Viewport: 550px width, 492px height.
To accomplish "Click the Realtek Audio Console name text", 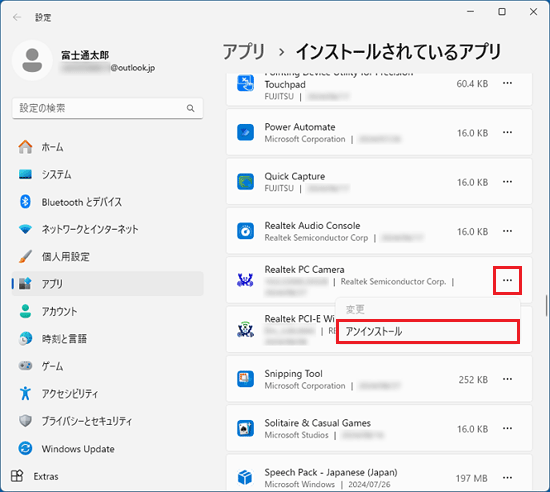I will point(312,225).
